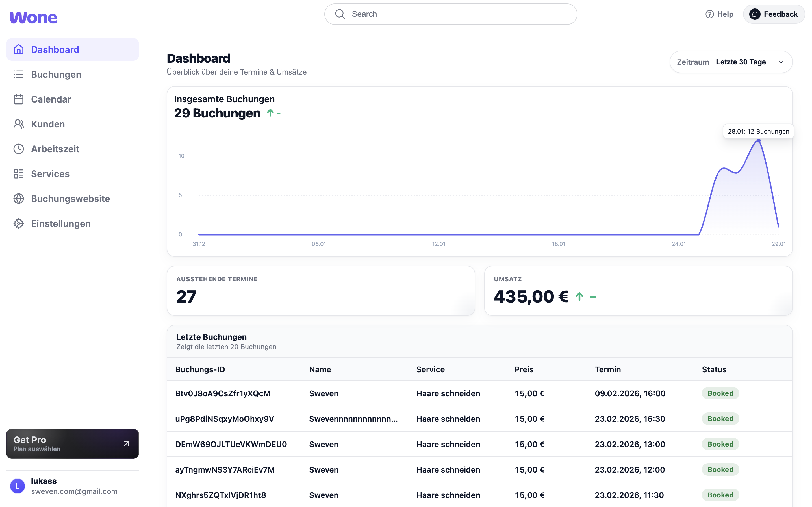812x507 pixels.
Task: Click the '28.01: 12 Buchungen' chart tooltip
Action: pos(758,131)
